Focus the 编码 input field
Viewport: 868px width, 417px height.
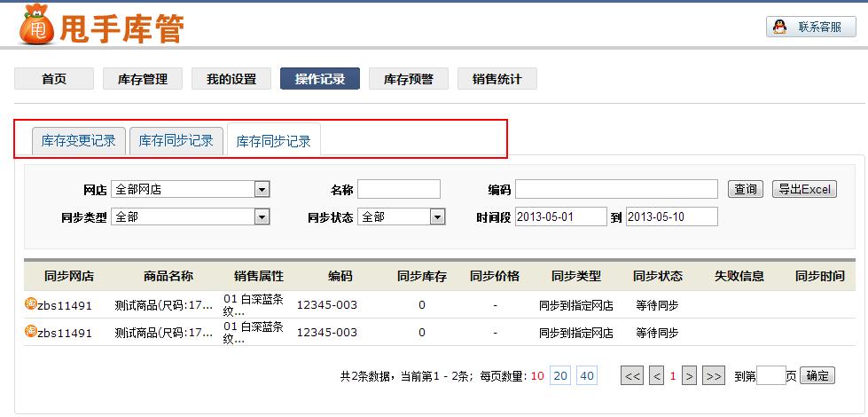617,189
